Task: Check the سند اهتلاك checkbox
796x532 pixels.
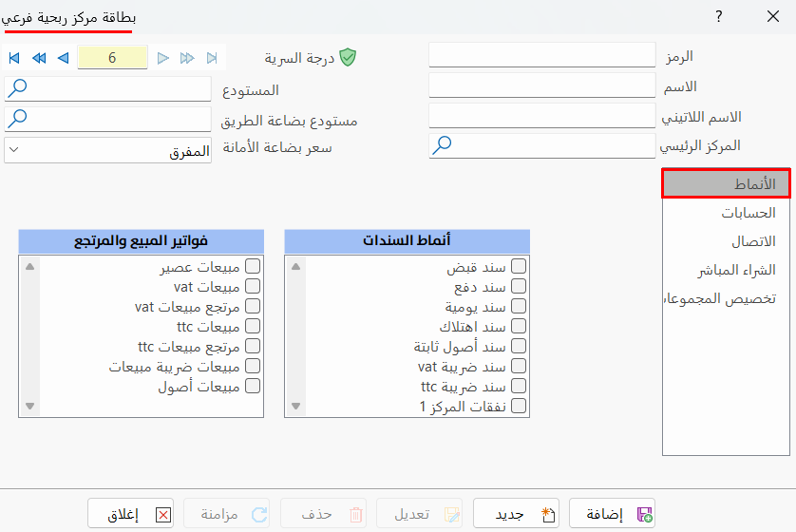Action: (519, 326)
